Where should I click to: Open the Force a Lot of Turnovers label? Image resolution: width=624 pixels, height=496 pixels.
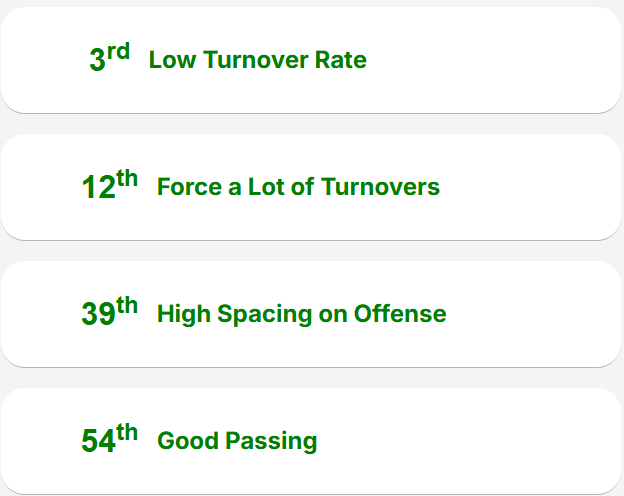298,187
